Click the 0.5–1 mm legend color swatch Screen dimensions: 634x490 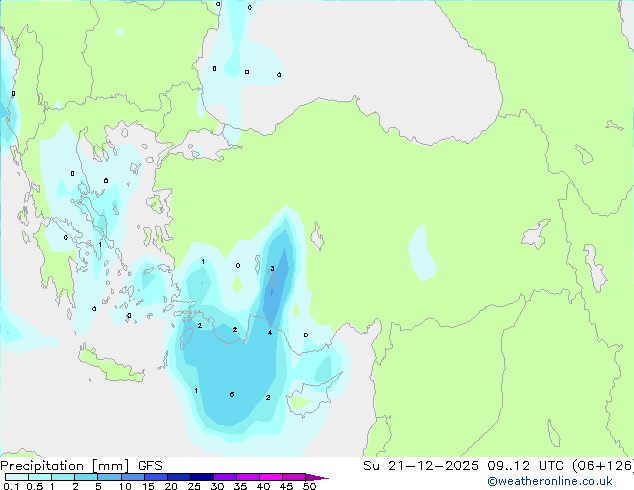click(x=40, y=477)
